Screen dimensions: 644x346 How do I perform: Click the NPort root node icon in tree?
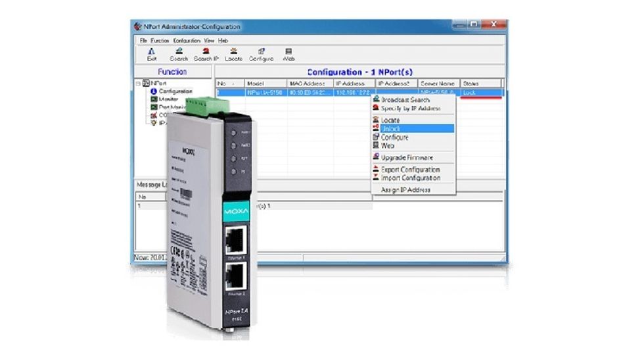(146, 83)
